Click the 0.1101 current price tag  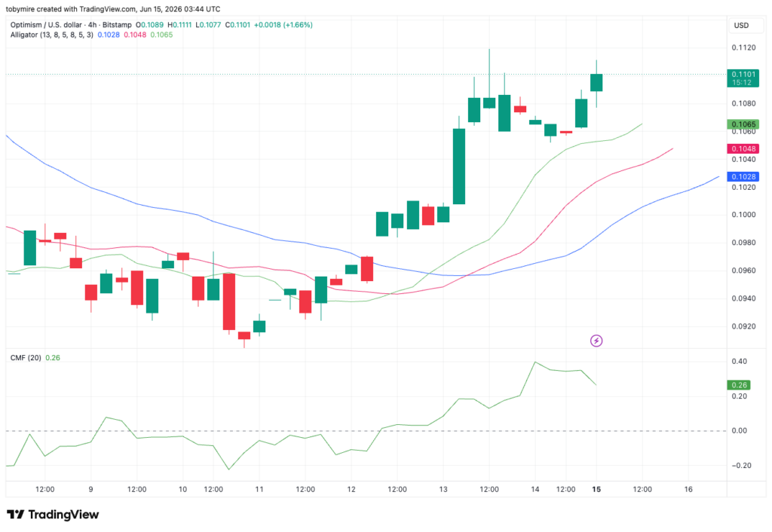743,78
